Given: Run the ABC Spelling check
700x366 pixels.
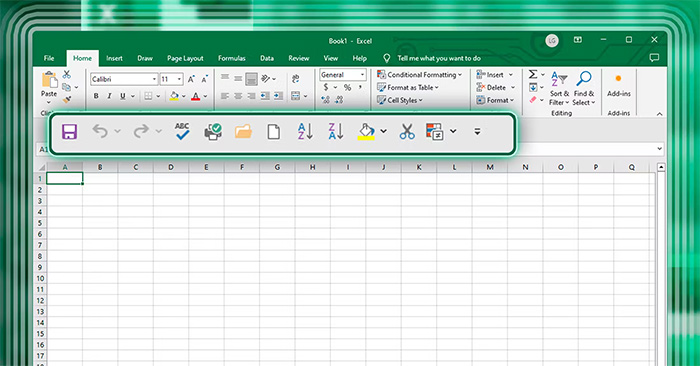Looking at the screenshot, I should click(x=182, y=131).
